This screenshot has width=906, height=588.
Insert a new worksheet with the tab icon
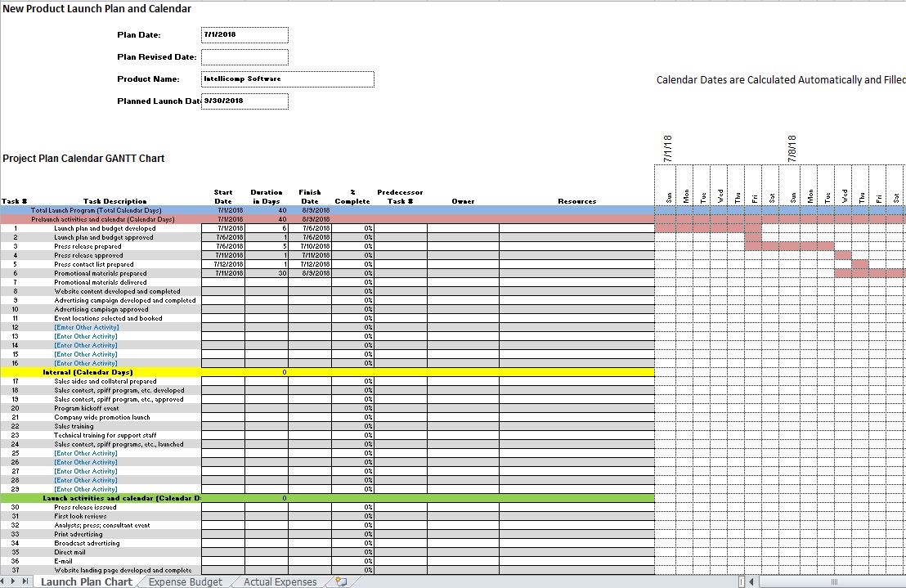coord(341,581)
